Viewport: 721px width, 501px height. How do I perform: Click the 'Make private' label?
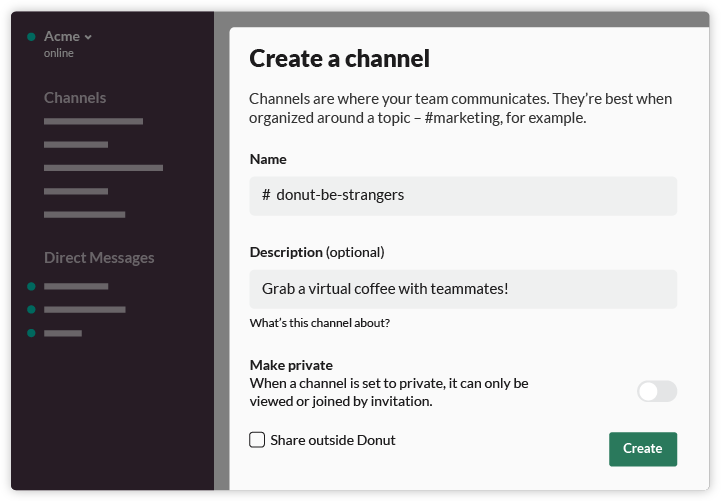point(291,365)
